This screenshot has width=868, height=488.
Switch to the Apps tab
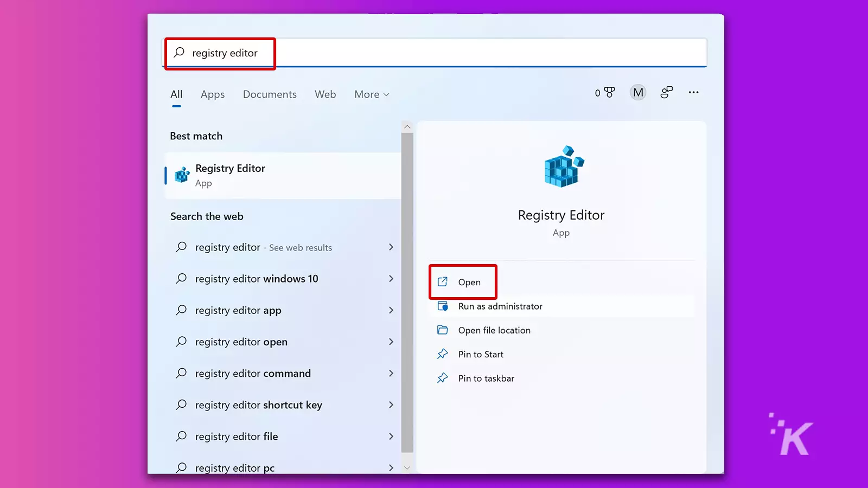[x=213, y=94]
